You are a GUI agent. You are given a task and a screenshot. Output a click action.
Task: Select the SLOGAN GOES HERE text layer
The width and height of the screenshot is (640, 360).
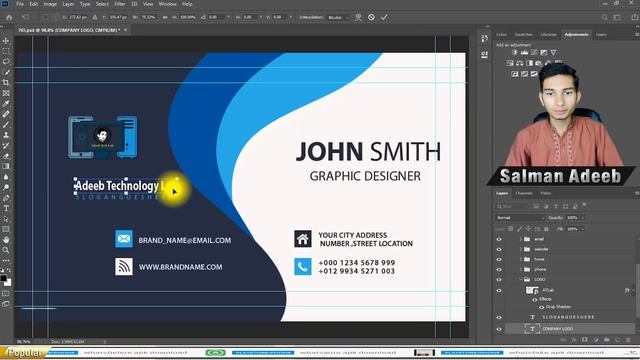coord(568,317)
